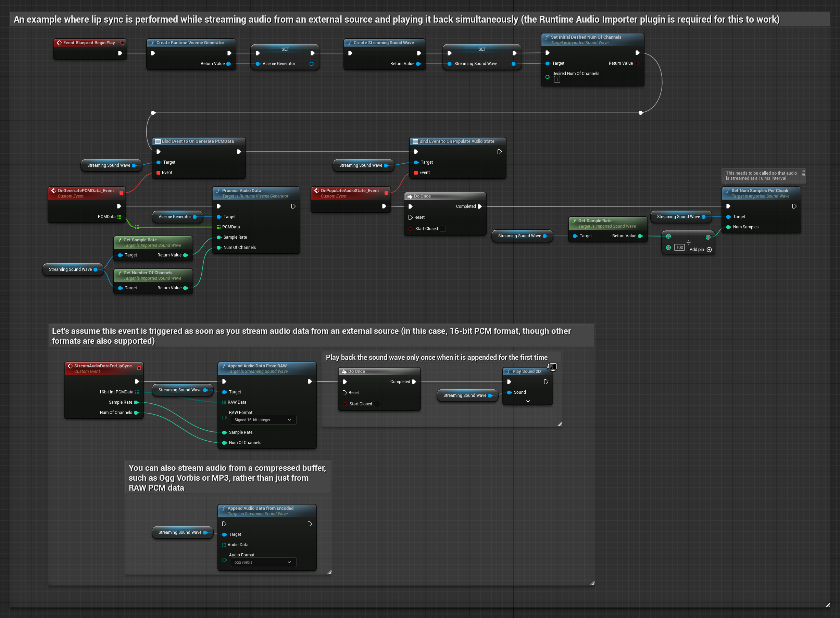Toggle Start Closed checkbox under OnPopulateAudioState Do Once
This screenshot has width=840, height=618.
click(x=443, y=229)
